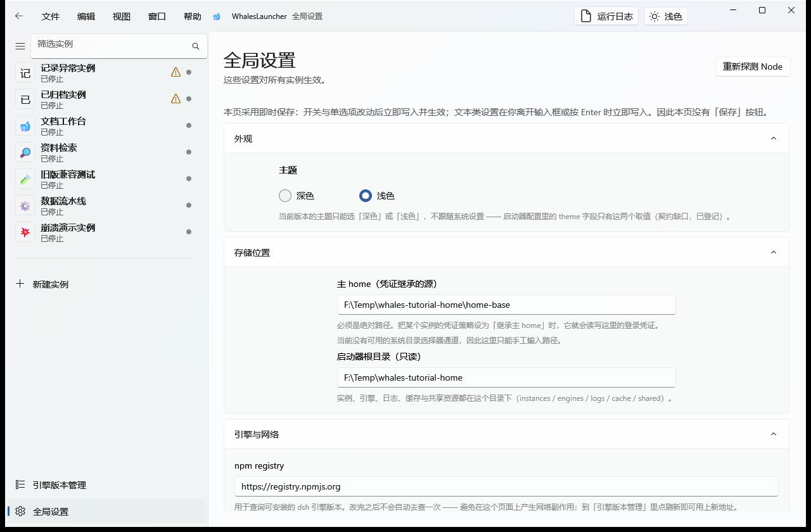811x532 pixels.
Task: Click the WhalesLauncher whale logo in title bar
Action: 217,16
